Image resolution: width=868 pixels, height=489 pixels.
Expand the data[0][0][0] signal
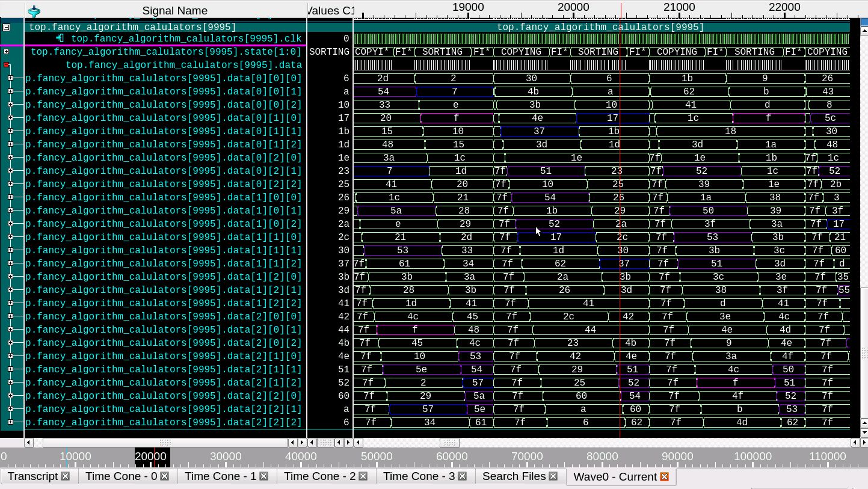(10, 78)
